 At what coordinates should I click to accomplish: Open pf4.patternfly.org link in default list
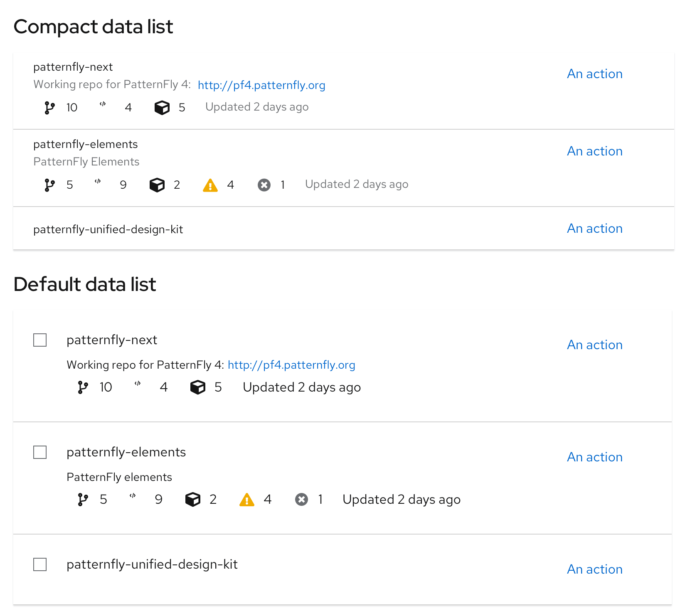tap(291, 365)
